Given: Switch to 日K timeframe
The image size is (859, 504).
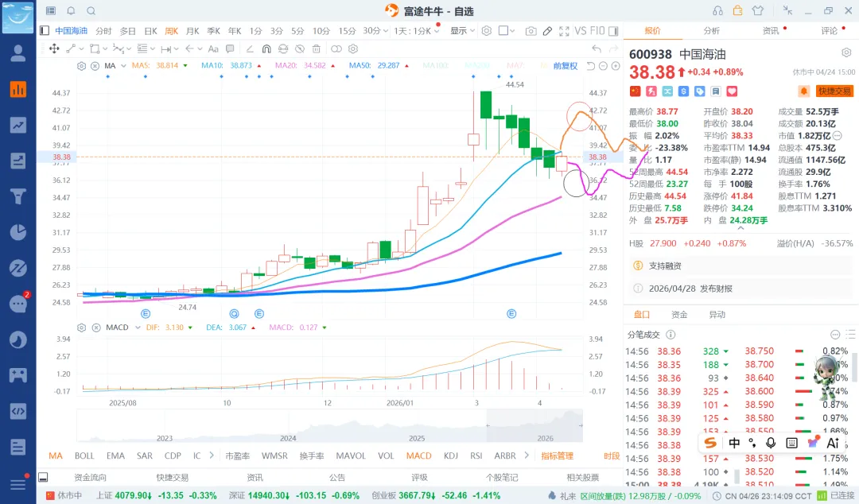Looking at the screenshot, I should (150, 31).
